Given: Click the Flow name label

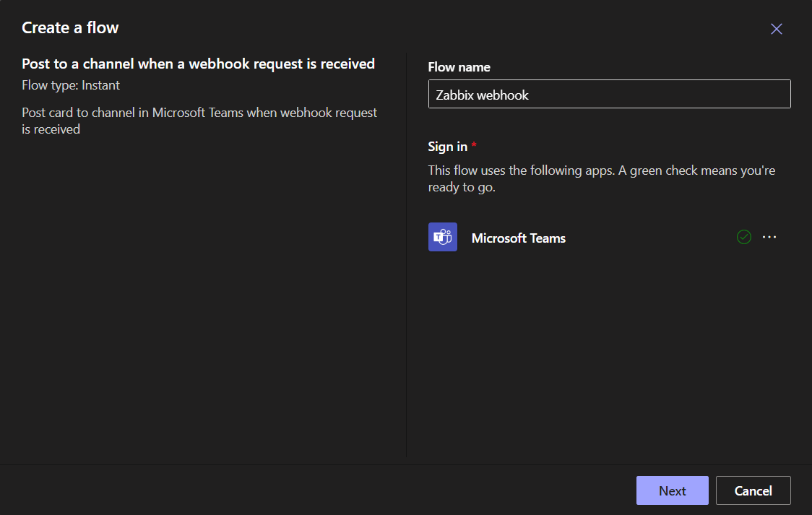Looking at the screenshot, I should [x=459, y=67].
